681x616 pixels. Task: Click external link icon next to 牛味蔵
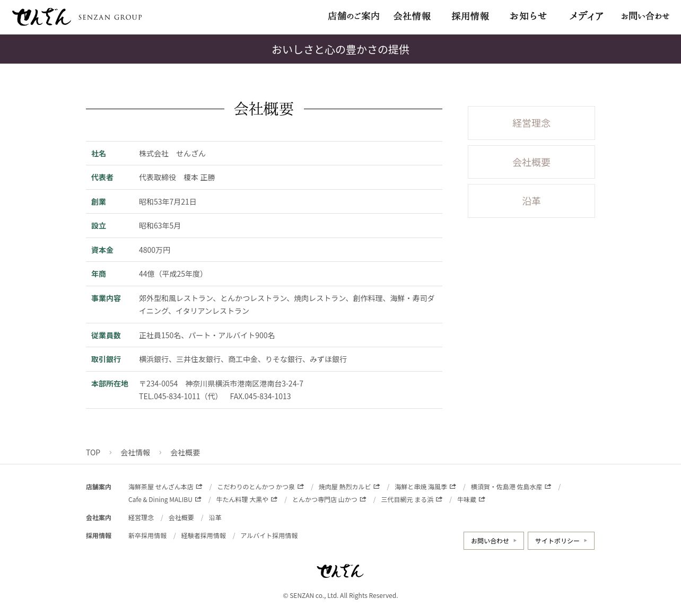pos(482,499)
